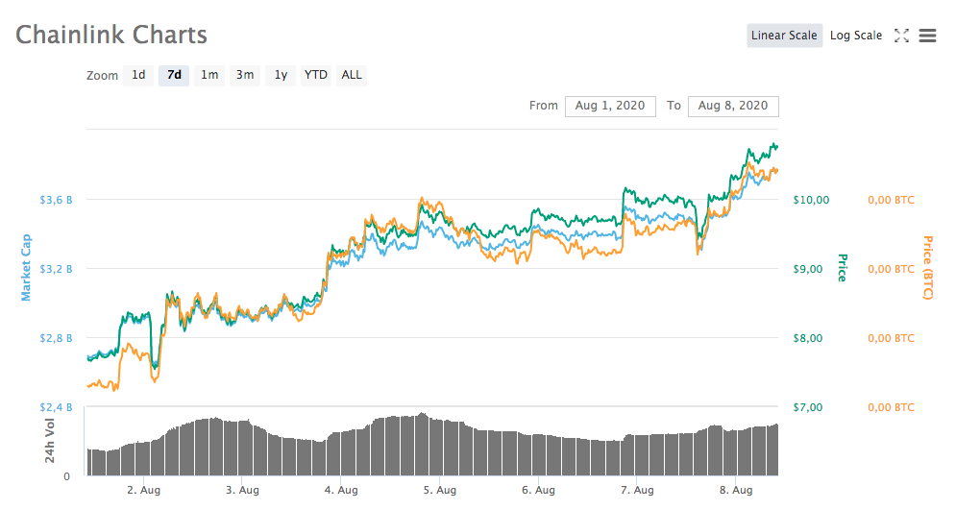This screenshot has height=510, width=980.
Task: Select the 5. Aug date label
Action: (440, 490)
